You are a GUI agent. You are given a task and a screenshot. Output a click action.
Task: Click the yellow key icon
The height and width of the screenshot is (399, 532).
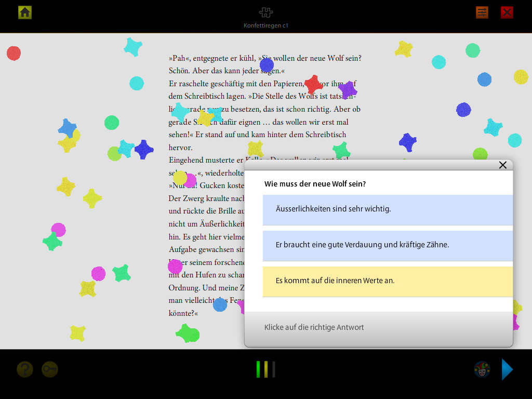pos(50,369)
